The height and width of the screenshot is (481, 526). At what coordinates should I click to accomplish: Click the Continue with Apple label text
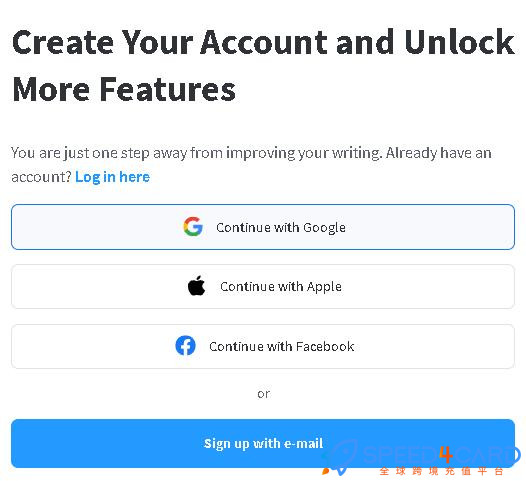pyautogui.click(x=281, y=287)
